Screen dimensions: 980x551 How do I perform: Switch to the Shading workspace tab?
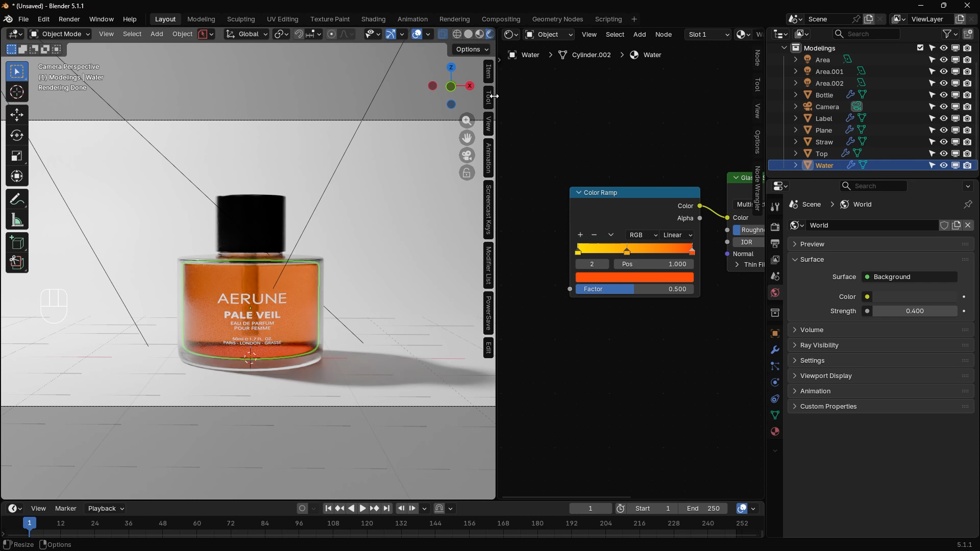tap(373, 19)
